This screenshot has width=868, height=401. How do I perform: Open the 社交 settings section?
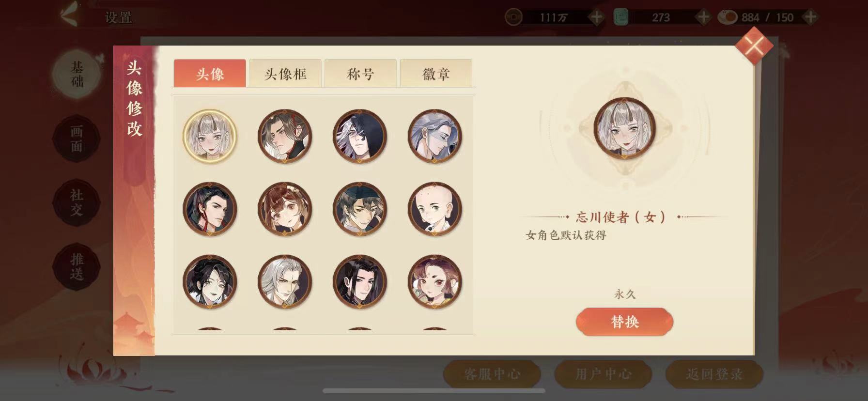(x=77, y=202)
